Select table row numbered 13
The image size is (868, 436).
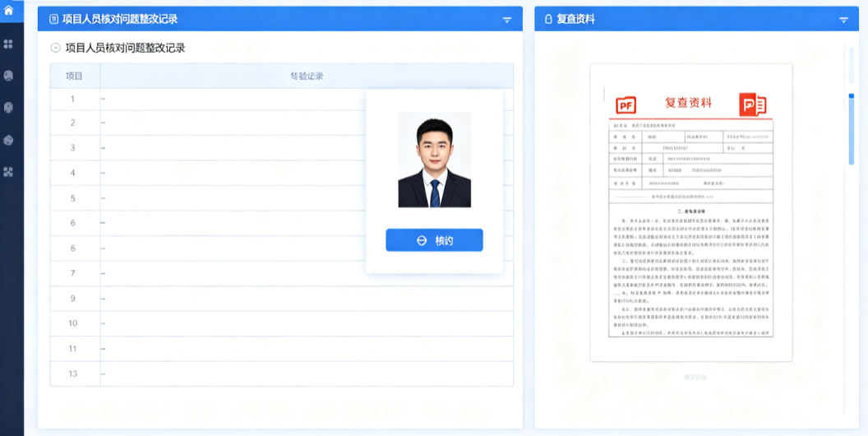coord(282,374)
